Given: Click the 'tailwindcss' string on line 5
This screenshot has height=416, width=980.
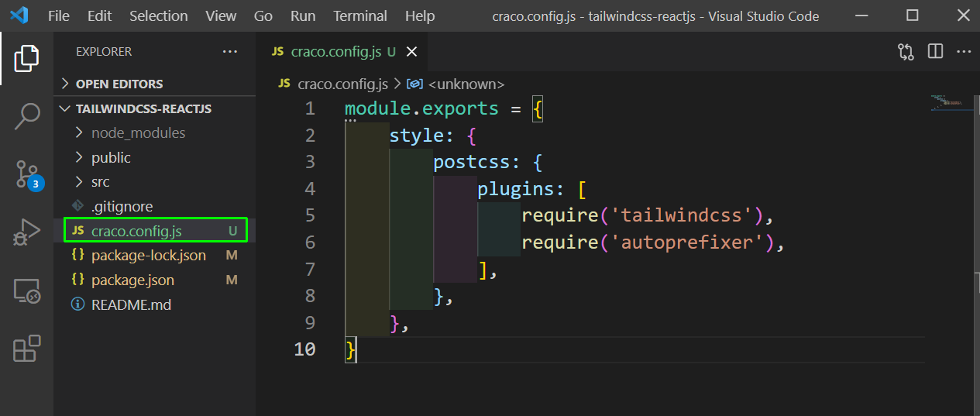Looking at the screenshot, I should point(683,215).
